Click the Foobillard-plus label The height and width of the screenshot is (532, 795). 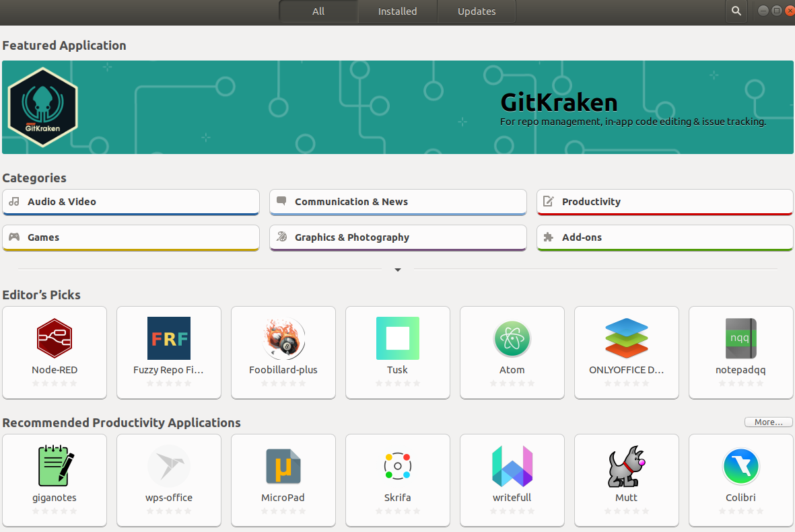[283, 370]
